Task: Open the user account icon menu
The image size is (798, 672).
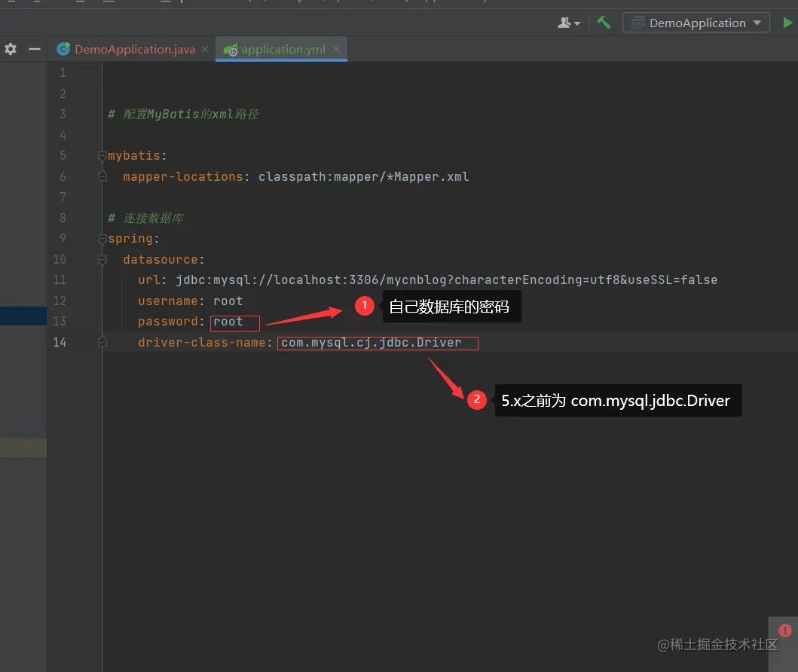Action: click(569, 23)
